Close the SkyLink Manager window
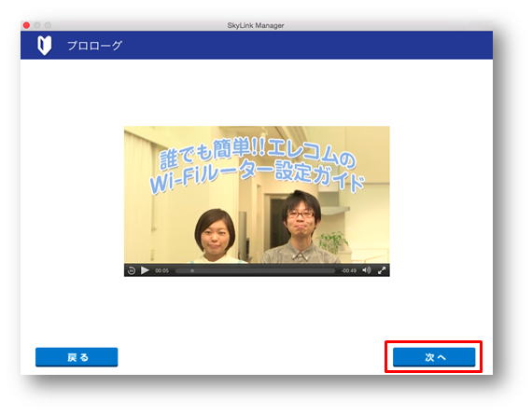Viewport: 532px width, 414px height. point(26,25)
